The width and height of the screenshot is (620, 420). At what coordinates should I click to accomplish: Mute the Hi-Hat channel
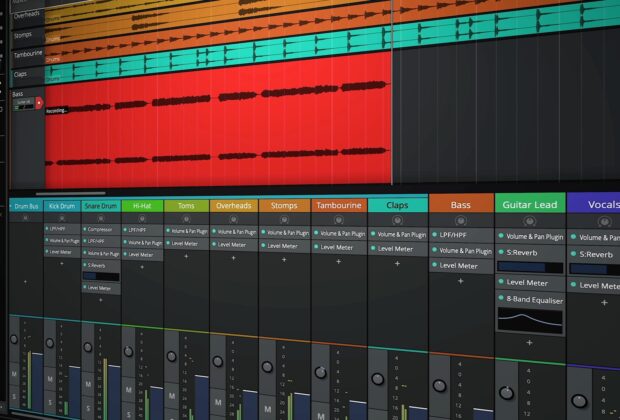click(x=129, y=390)
